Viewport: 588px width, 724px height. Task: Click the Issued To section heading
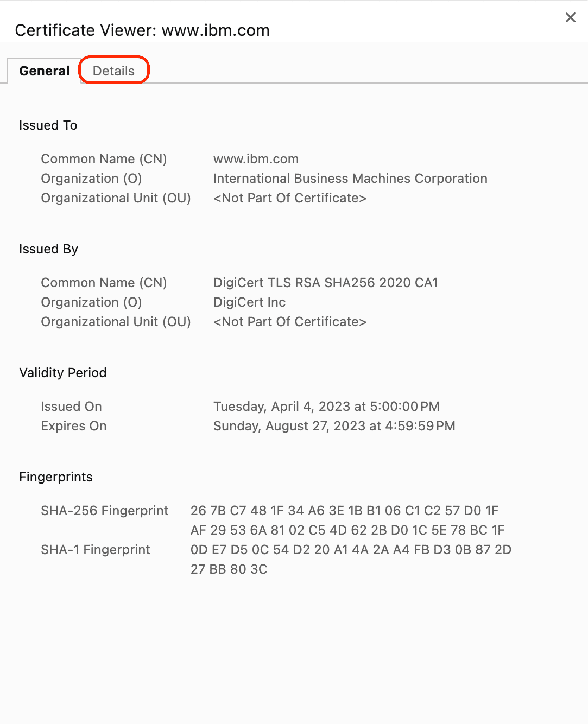click(x=48, y=125)
